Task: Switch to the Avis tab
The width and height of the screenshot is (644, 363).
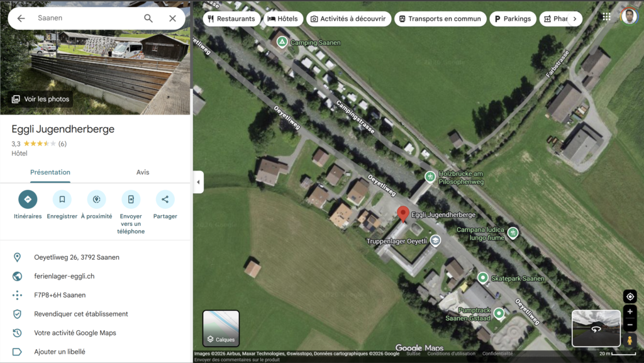Action: [x=143, y=172]
